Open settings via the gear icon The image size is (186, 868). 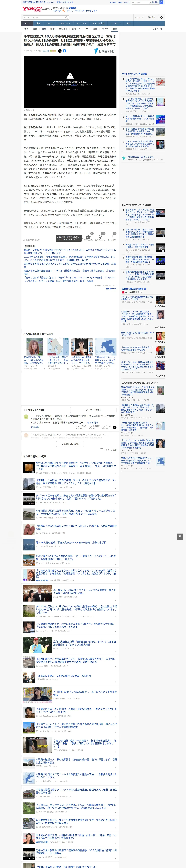point(161,17)
